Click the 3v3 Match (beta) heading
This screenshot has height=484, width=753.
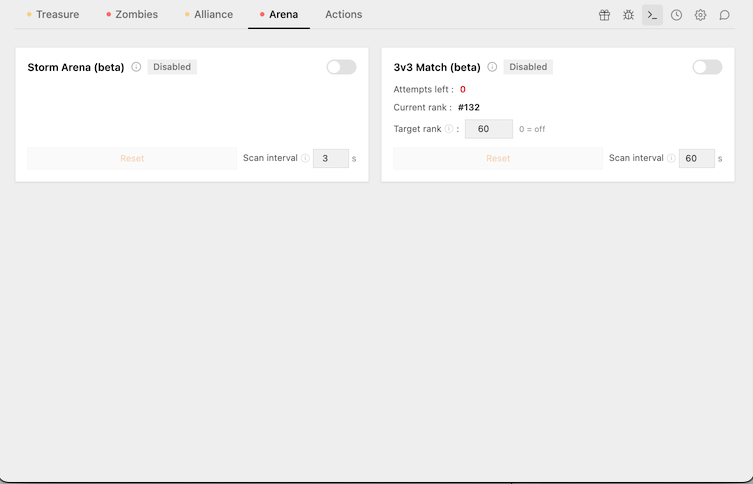tap(437, 67)
